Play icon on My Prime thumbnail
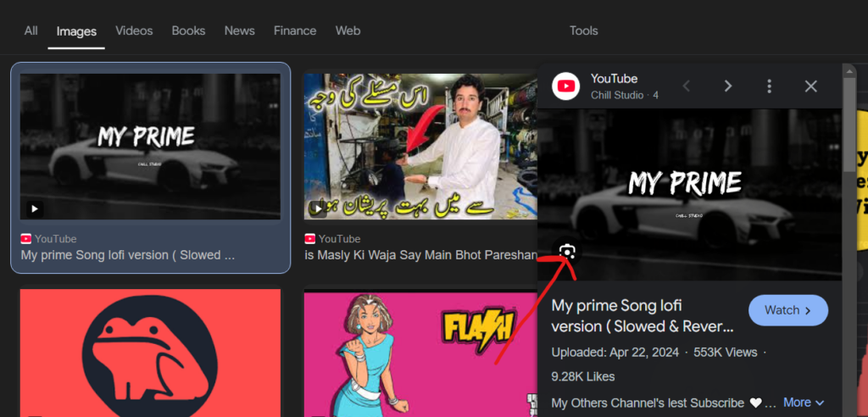Screen dimensions: 868x417 [34, 208]
